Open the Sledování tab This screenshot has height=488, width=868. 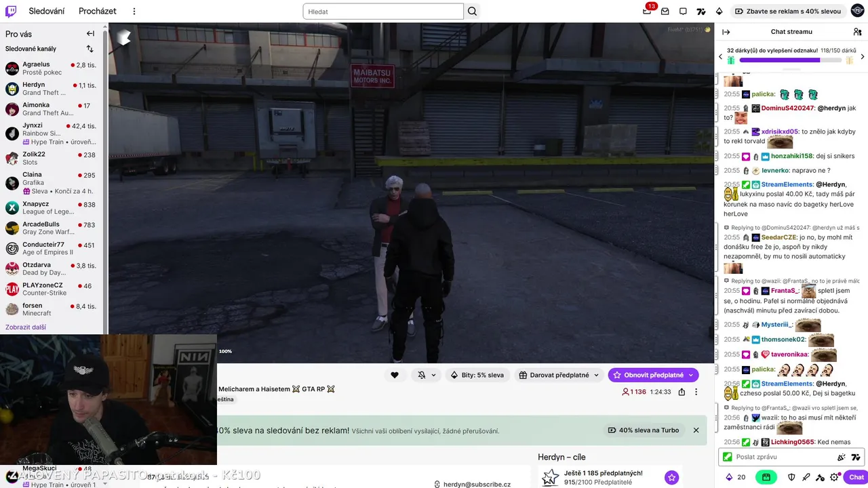[47, 12]
